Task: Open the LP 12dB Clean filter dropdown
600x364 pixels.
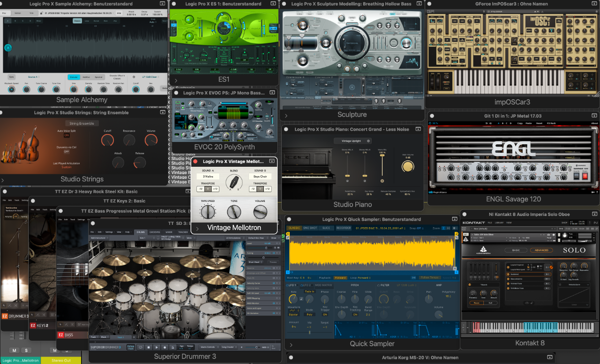Action: coord(150,76)
